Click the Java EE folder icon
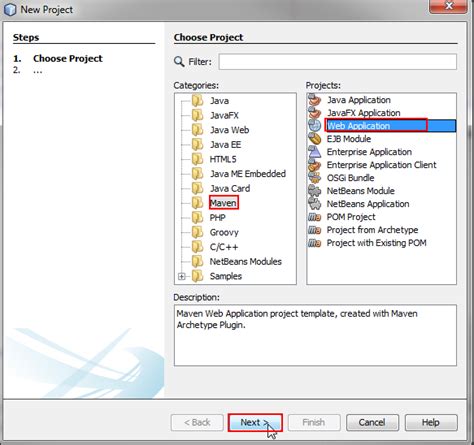 [198, 145]
